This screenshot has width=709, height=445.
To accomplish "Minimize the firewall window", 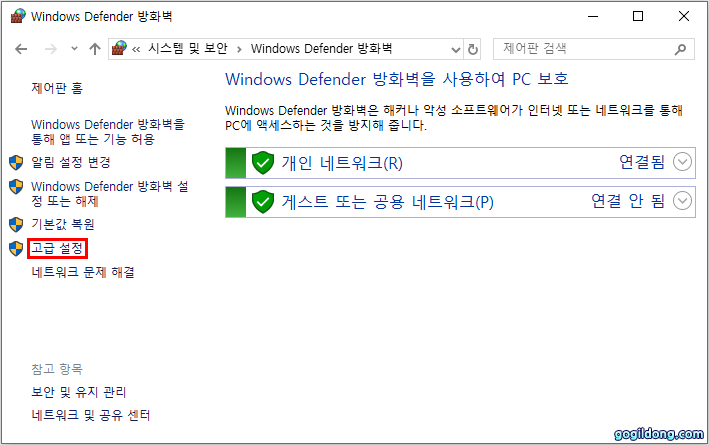I will [593, 16].
